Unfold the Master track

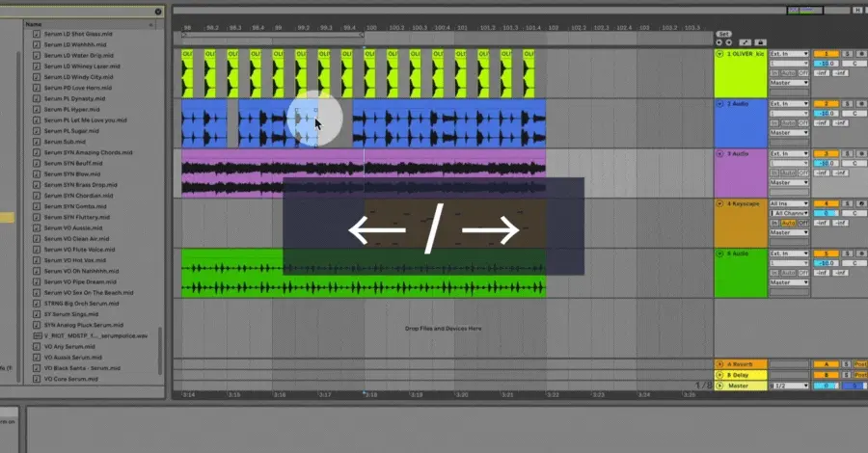[719, 386]
